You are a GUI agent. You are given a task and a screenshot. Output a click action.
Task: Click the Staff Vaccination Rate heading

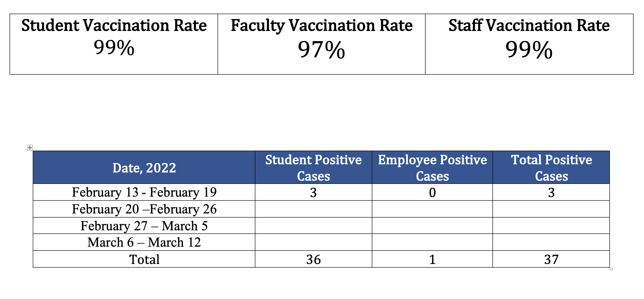point(529,25)
